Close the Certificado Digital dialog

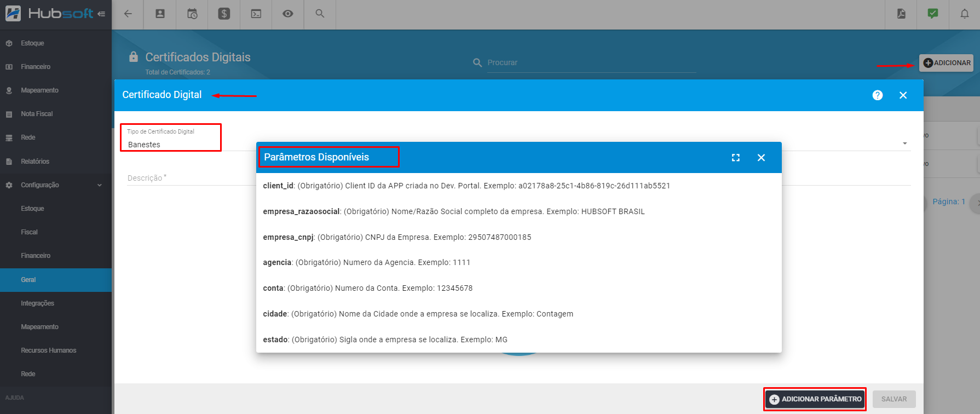click(x=903, y=95)
